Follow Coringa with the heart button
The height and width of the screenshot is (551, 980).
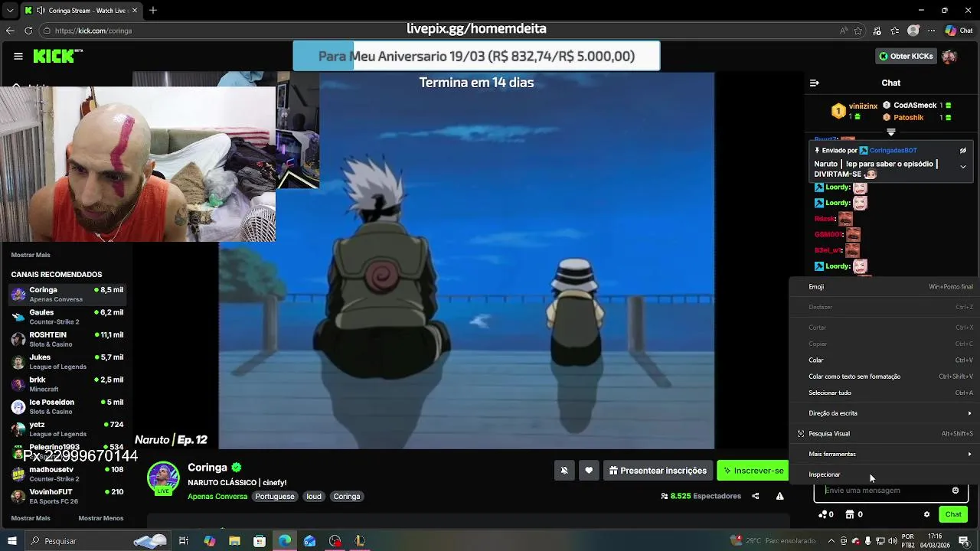589,471
